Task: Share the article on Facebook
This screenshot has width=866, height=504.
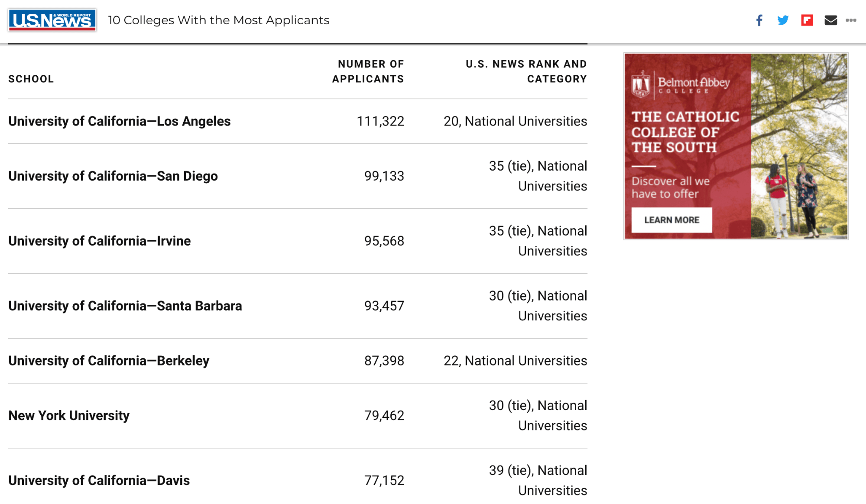Action: 759,20
